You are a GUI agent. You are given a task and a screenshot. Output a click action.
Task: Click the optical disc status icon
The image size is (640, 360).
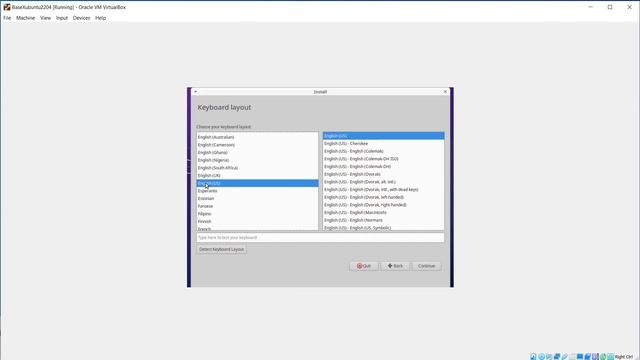(x=541, y=356)
